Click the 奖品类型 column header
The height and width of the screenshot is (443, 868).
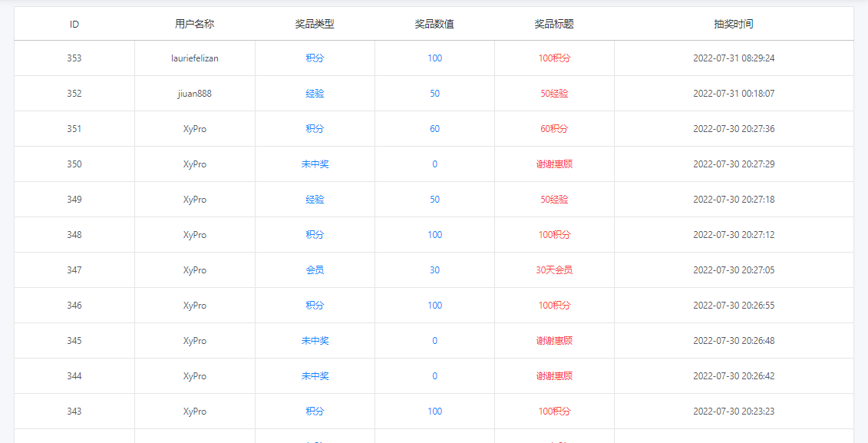point(314,23)
